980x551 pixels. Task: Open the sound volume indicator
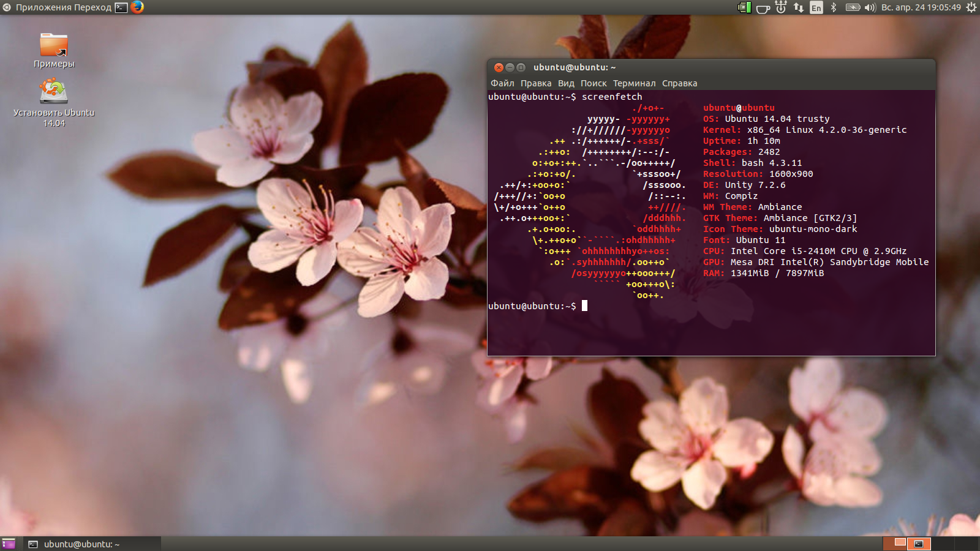tap(870, 7)
